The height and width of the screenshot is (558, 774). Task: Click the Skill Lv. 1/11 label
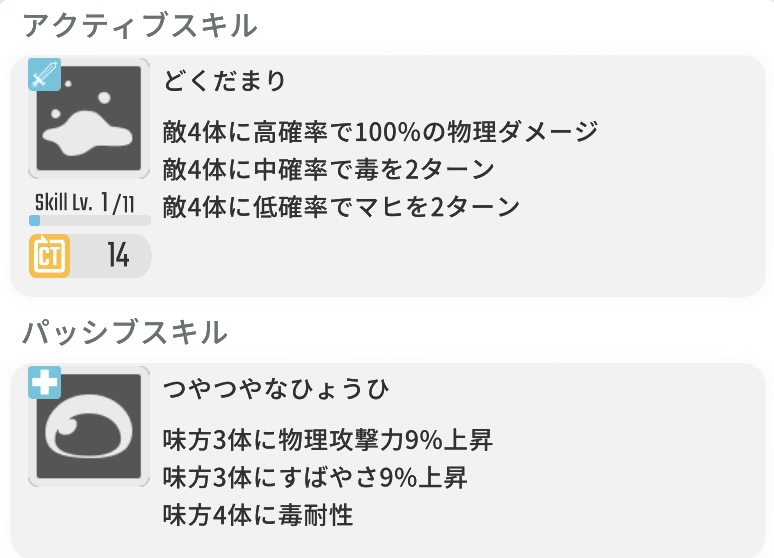(85, 202)
